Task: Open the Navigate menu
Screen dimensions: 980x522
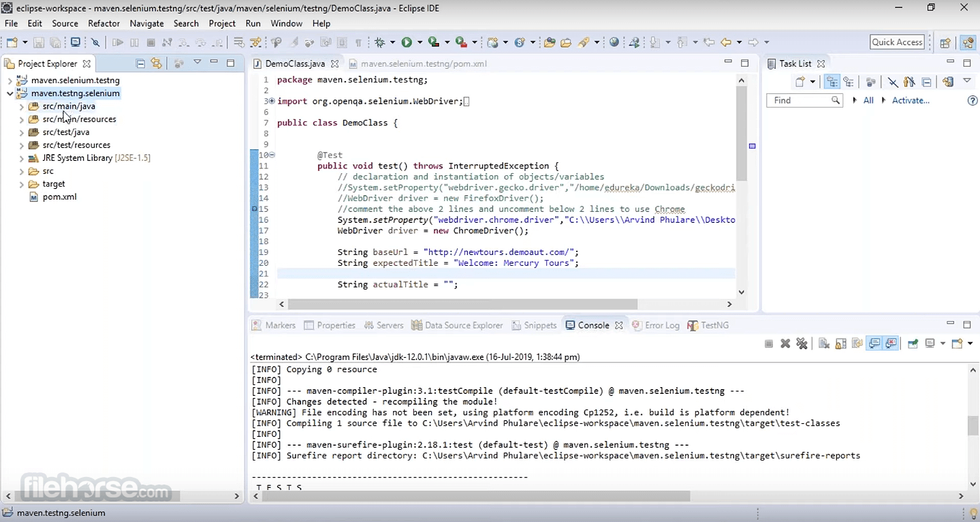Action: point(146,23)
